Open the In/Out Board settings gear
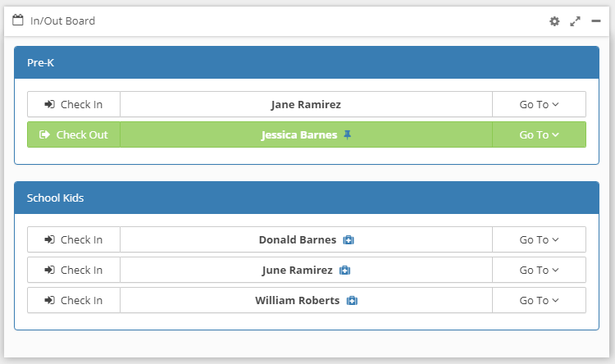This screenshot has width=615, height=364. tap(554, 21)
